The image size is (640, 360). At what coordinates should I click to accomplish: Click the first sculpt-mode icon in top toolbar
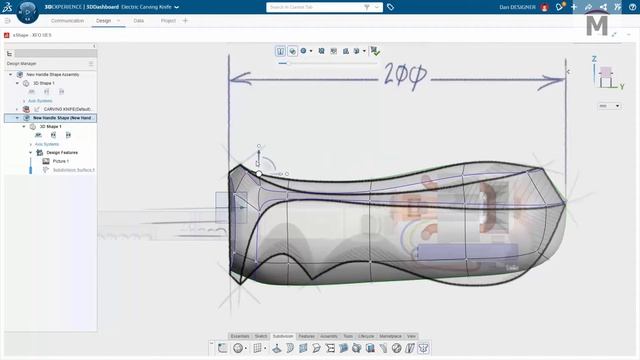point(280,51)
